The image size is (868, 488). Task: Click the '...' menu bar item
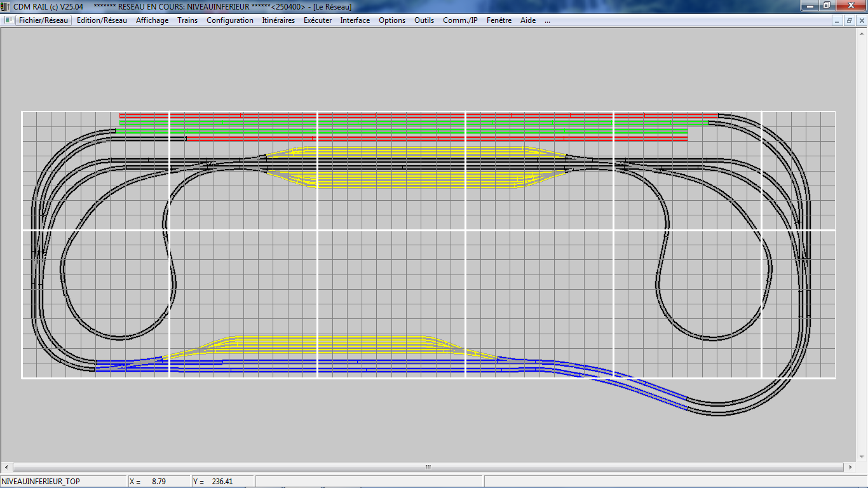[x=547, y=20]
